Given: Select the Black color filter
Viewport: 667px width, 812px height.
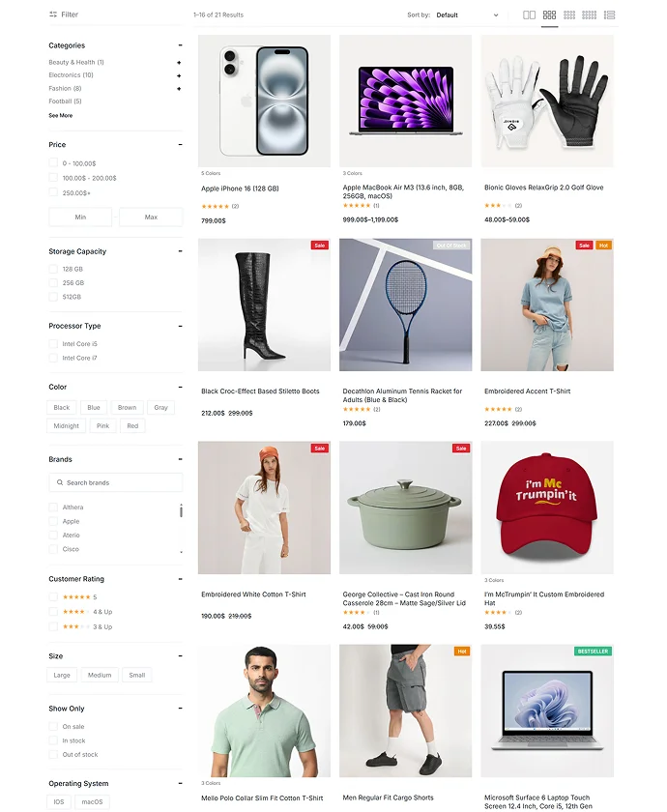Looking at the screenshot, I should (62, 408).
